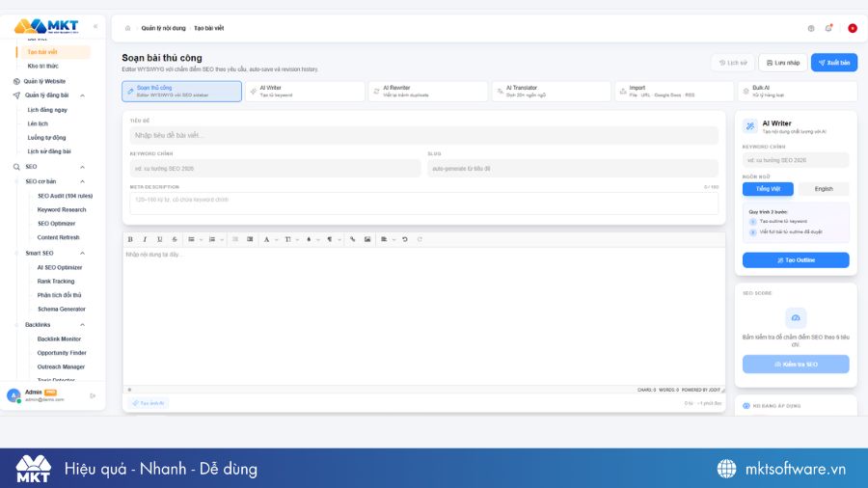Click into the content editor area
Screen dimensions: 868x488
(x=424, y=316)
